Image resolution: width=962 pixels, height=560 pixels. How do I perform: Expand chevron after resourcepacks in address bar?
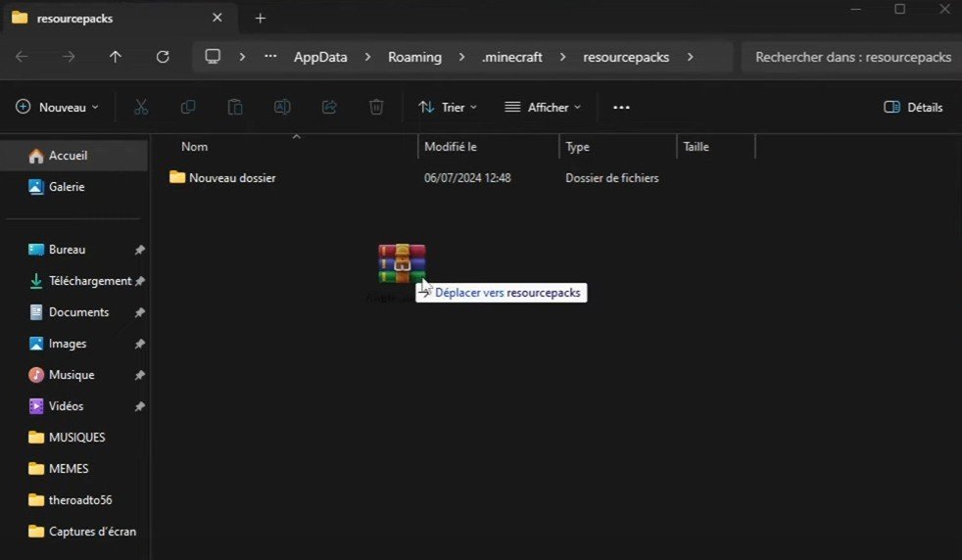(691, 57)
